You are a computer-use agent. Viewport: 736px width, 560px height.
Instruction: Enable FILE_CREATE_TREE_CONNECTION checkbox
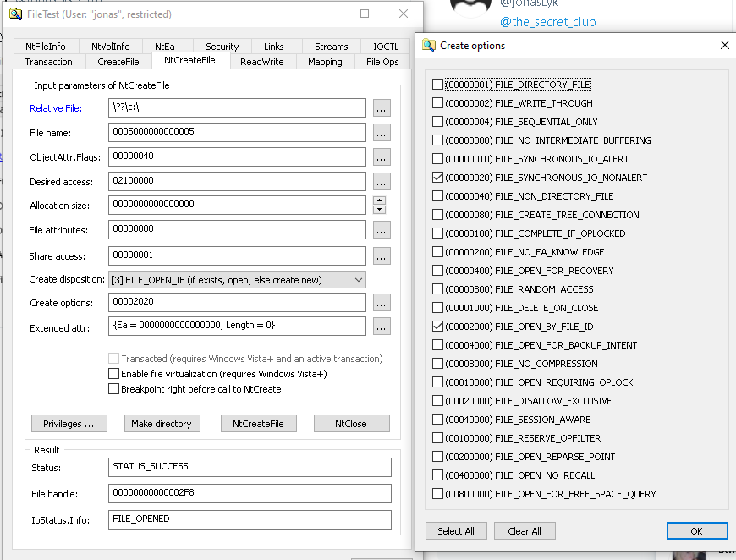437,215
